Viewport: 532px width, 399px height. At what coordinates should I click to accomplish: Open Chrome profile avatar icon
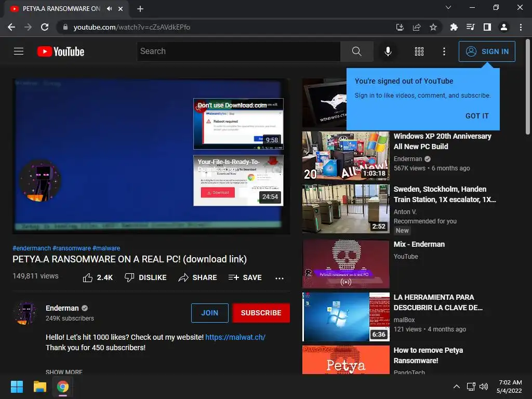pos(504,27)
